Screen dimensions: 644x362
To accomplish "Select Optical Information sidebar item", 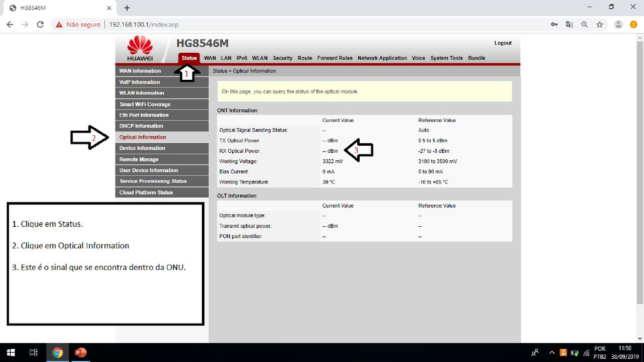I will click(162, 137).
